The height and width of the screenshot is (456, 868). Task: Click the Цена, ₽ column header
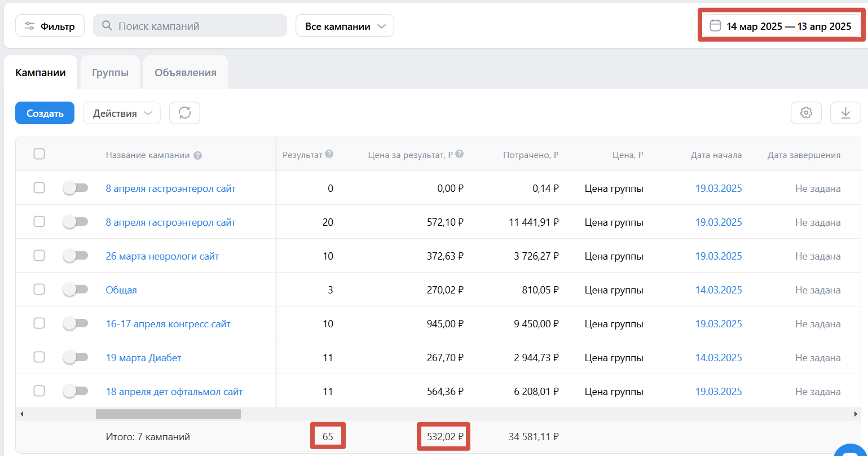(x=628, y=155)
